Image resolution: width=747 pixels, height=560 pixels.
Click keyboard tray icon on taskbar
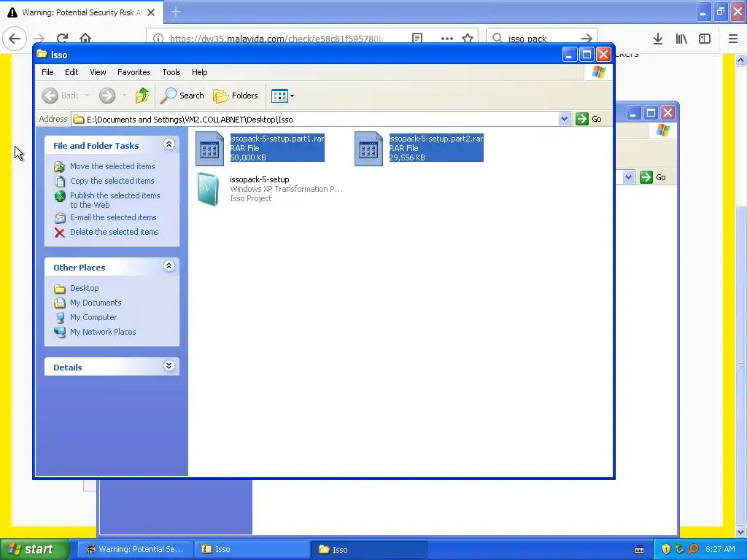pos(639,550)
